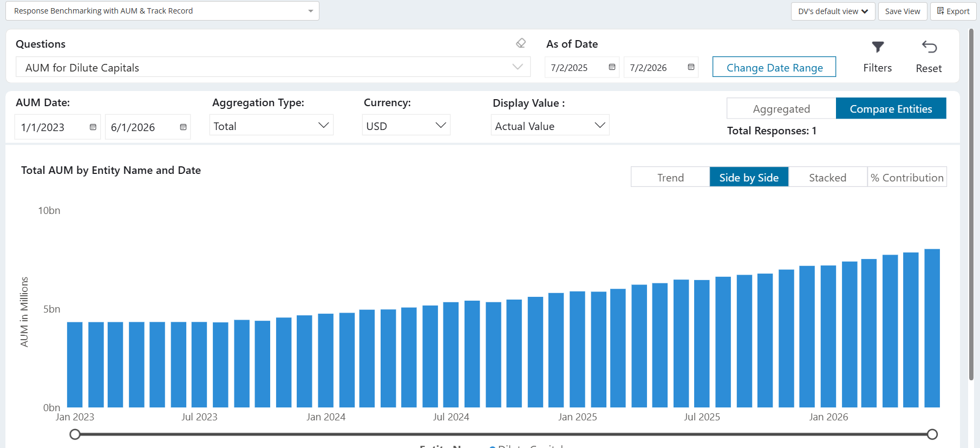Open the AUM for Dilute Capitals question selector
Screen dimensions: 980x448
(273, 67)
